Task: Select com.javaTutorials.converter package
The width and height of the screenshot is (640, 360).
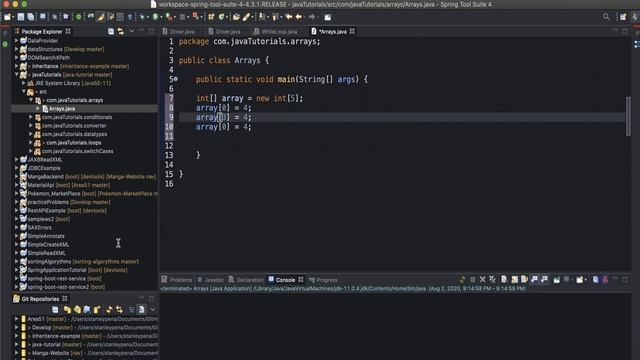Action: (74, 126)
